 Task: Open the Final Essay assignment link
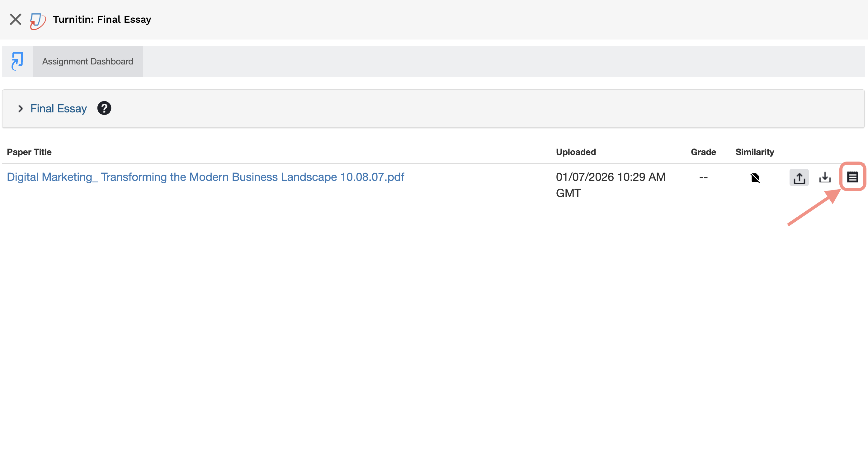pyautogui.click(x=59, y=108)
